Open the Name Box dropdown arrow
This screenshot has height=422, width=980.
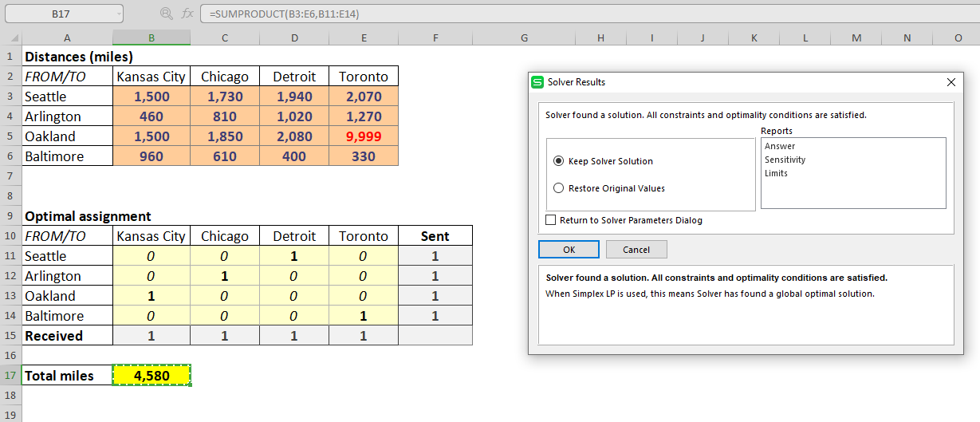point(119,14)
